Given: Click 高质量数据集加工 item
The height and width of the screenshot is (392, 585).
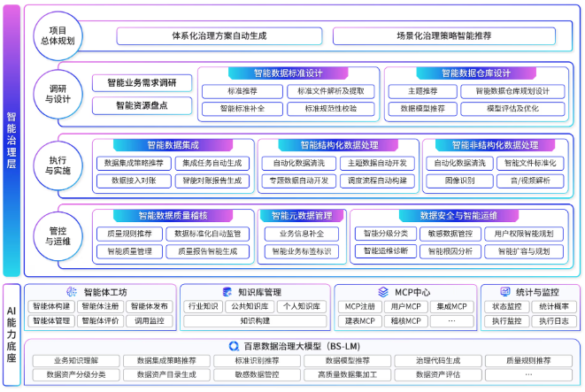Looking at the screenshot, I should (347, 375).
